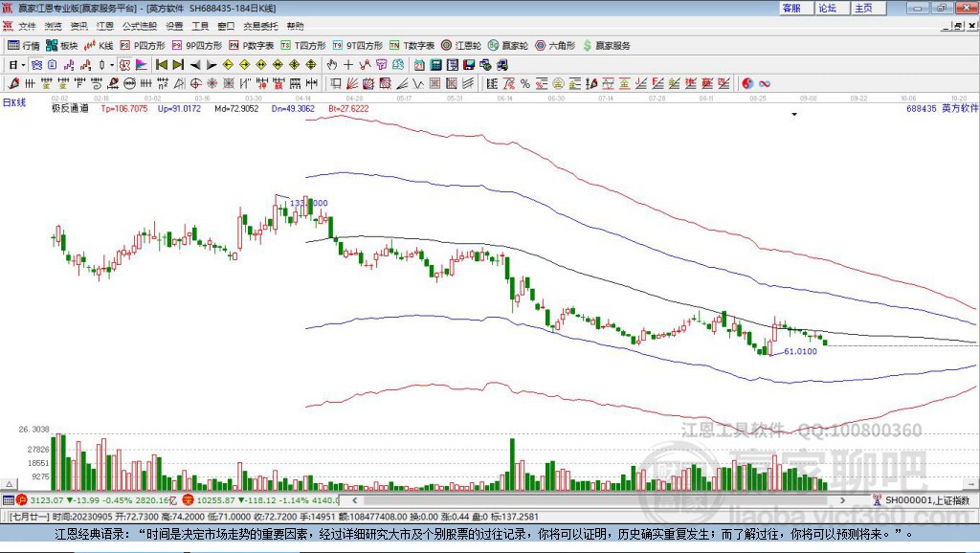Screen dimensions: 980x553
Task: Open the 帮助 menu
Action: click(295, 26)
